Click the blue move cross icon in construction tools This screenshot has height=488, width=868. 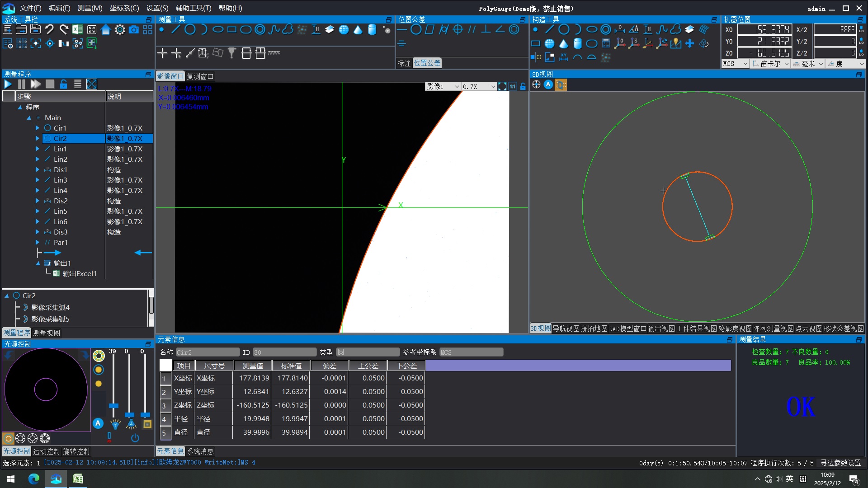pos(690,43)
